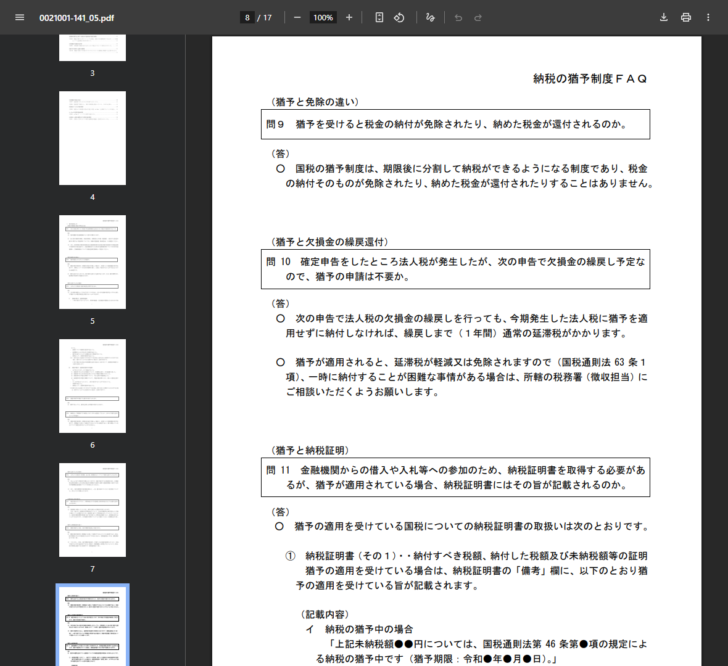Print the document

pos(686,18)
